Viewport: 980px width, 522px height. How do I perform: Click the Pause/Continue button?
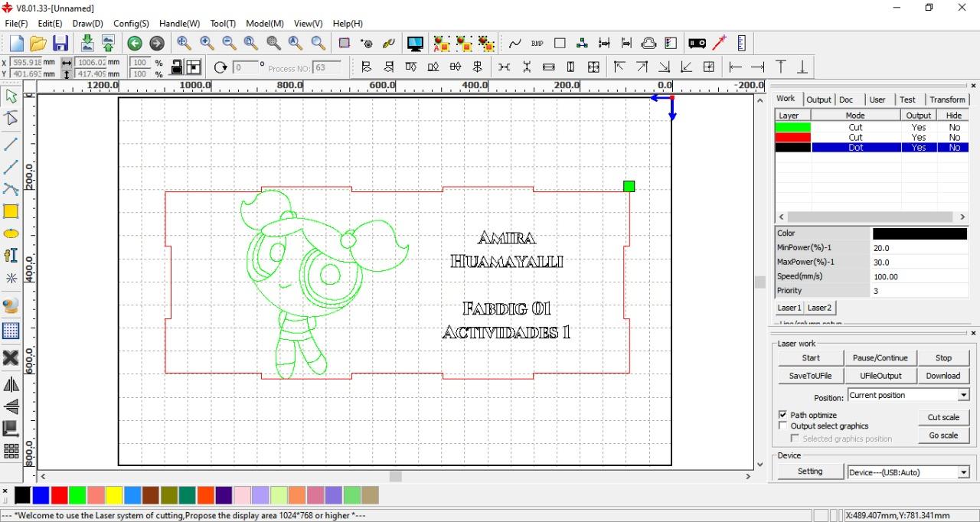pos(880,358)
